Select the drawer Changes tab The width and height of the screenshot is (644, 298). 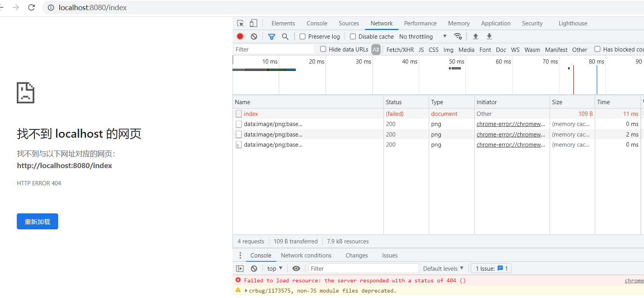click(x=357, y=255)
